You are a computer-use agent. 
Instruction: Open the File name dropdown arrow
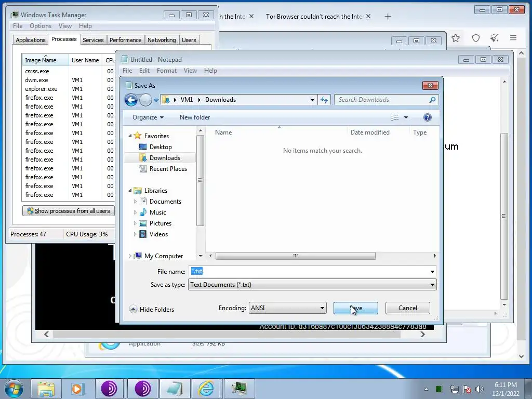point(432,271)
